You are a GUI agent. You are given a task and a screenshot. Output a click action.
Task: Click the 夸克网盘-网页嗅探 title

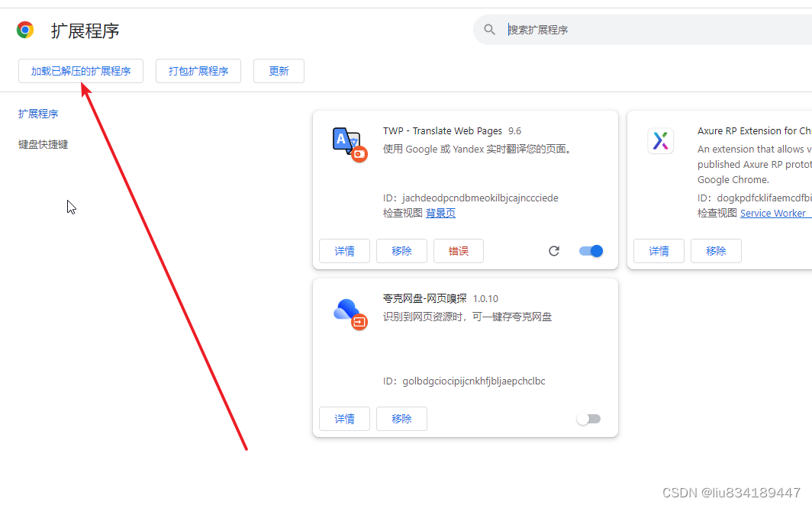point(424,298)
